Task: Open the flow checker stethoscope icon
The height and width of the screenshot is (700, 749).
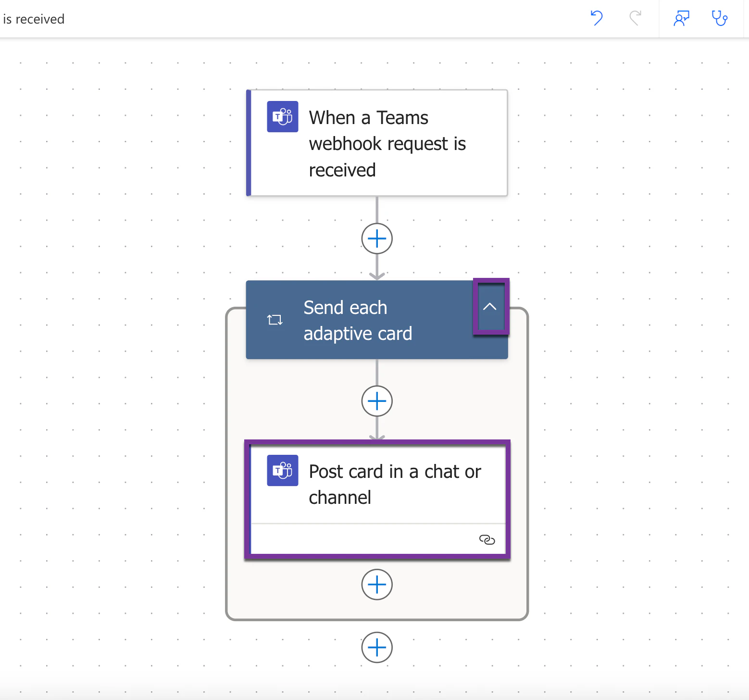Action: (720, 18)
